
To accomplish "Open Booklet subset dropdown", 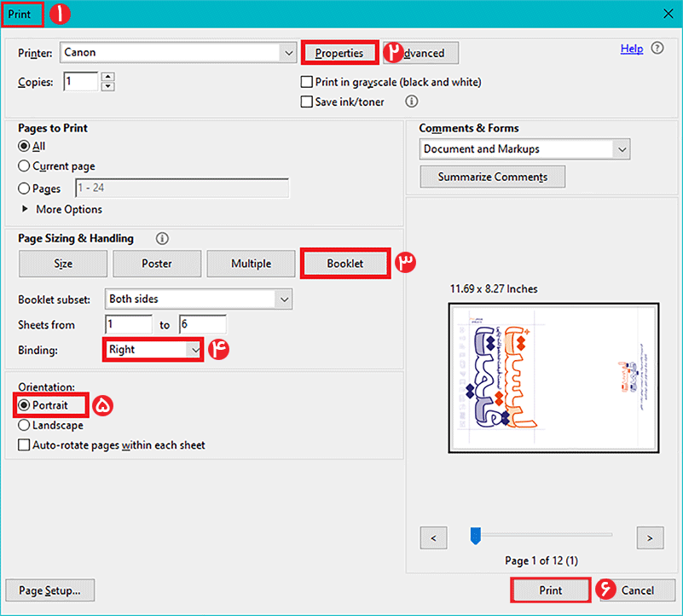I will pyautogui.click(x=283, y=299).
